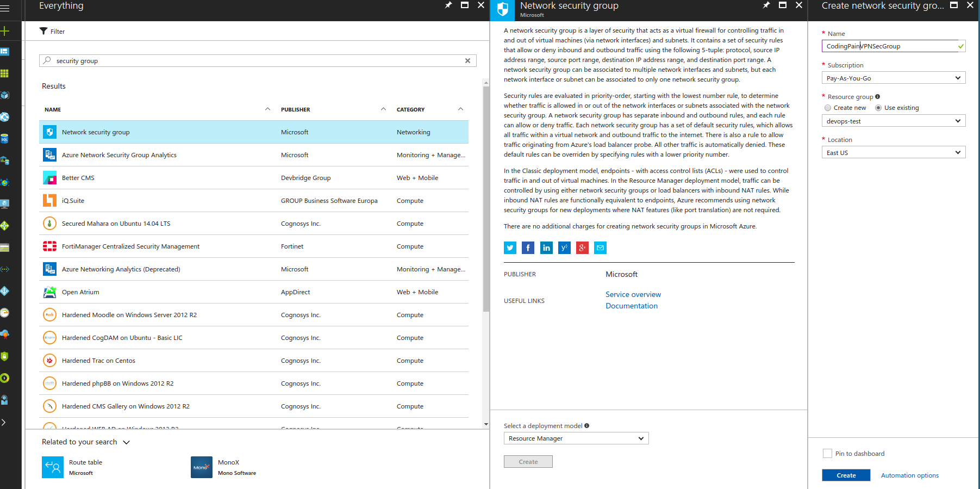Screen dimensions: 980x489
Task: Select the iQ.Suite result
Action: (x=254, y=201)
